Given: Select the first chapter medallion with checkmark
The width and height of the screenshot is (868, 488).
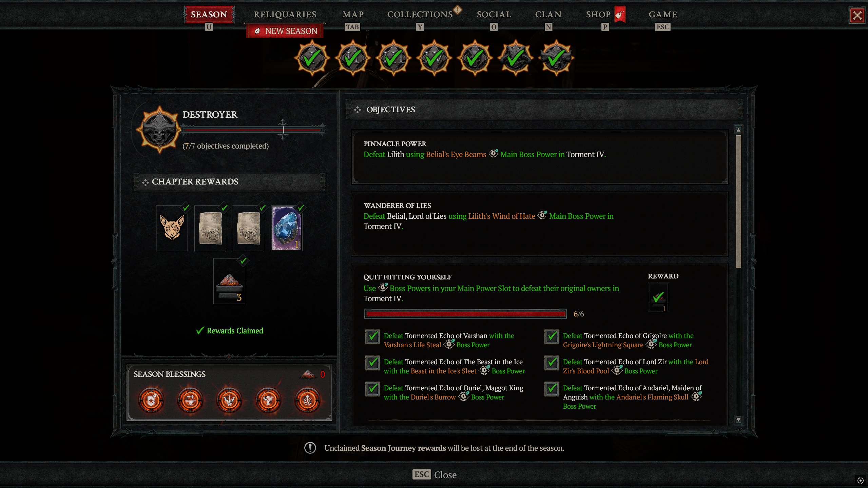Looking at the screenshot, I should [x=312, y=58].
